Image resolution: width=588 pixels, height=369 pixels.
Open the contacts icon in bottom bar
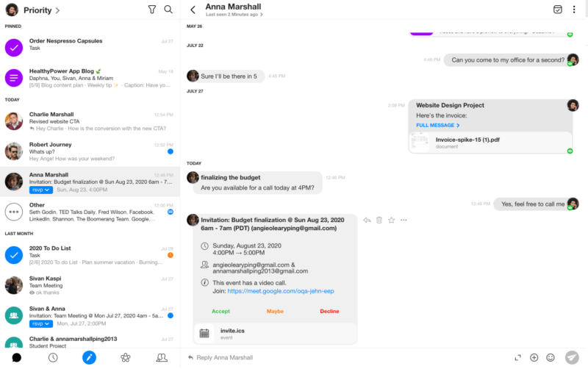162,357
